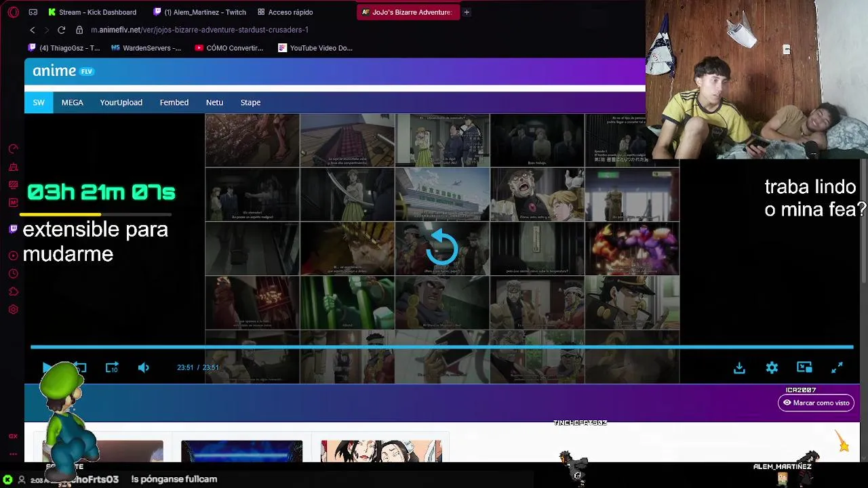Open the blue-glow thumbnail below the player

coord(241,451)
